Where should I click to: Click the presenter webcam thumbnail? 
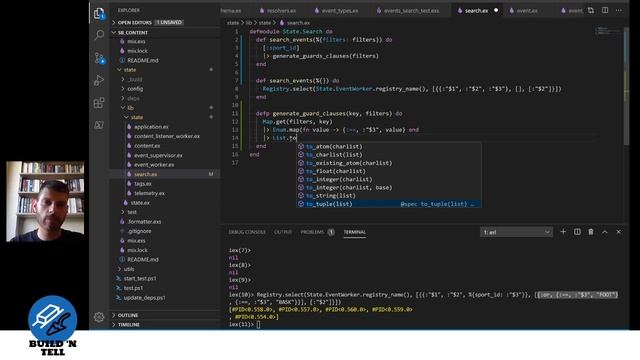[45, 201]
